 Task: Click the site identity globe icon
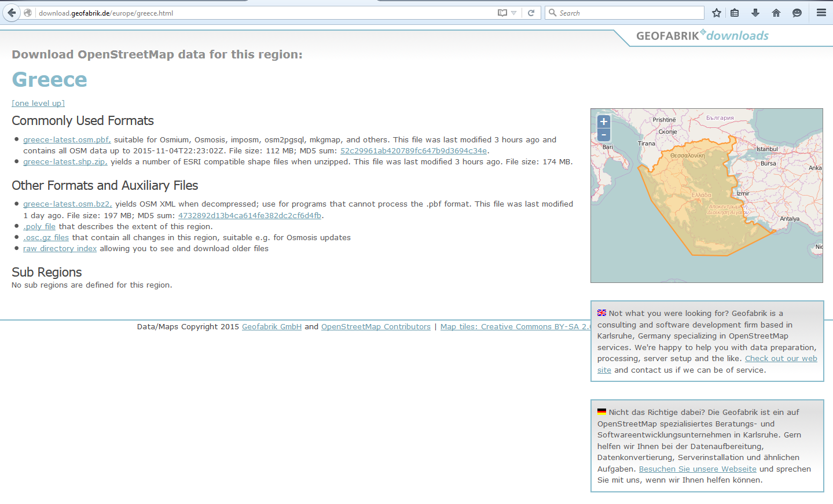click(x=28, y=13)
